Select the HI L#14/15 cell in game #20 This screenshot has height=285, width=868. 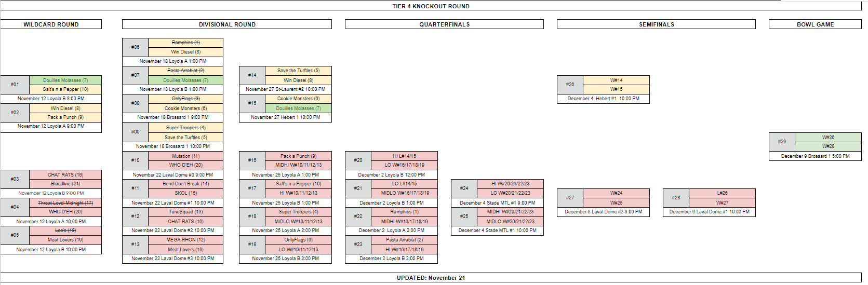405,156
